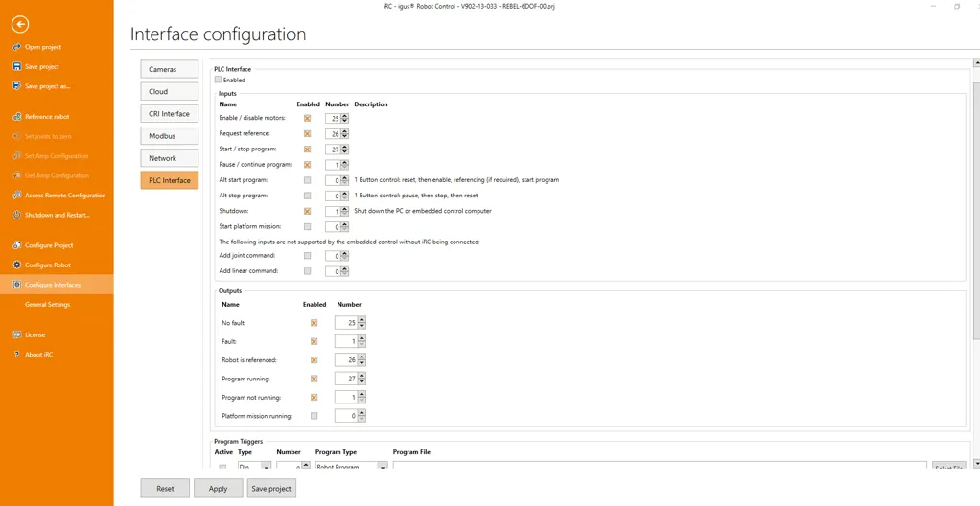This screenshot has width=980, height=506.
Task: Click the Fault output number field
Action: pyautogui.click(x=346, y=341)
